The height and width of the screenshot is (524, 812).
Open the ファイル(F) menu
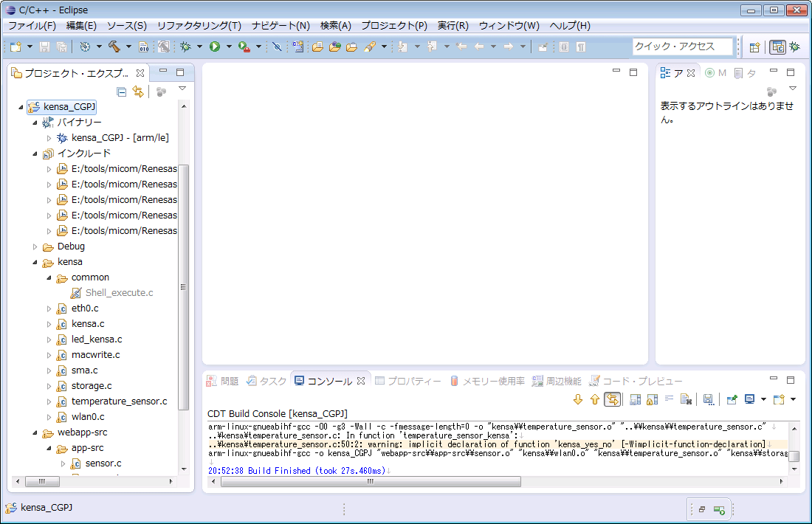32,26
